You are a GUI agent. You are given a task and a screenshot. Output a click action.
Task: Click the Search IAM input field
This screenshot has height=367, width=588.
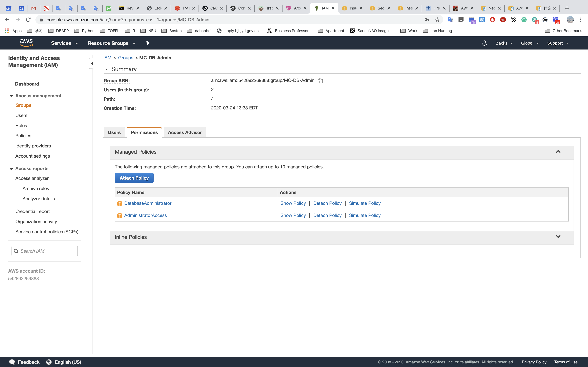(x=47, y=251)
